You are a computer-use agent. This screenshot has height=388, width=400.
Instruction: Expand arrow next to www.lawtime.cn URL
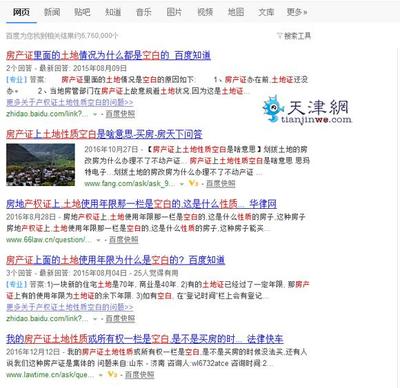[x=101, y=375]
